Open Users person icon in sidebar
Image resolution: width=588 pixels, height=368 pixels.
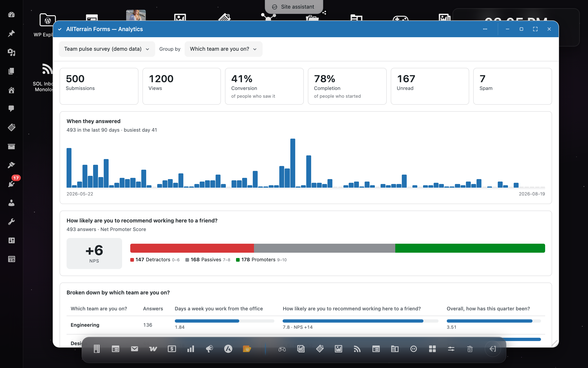click(x=11, y=203)
